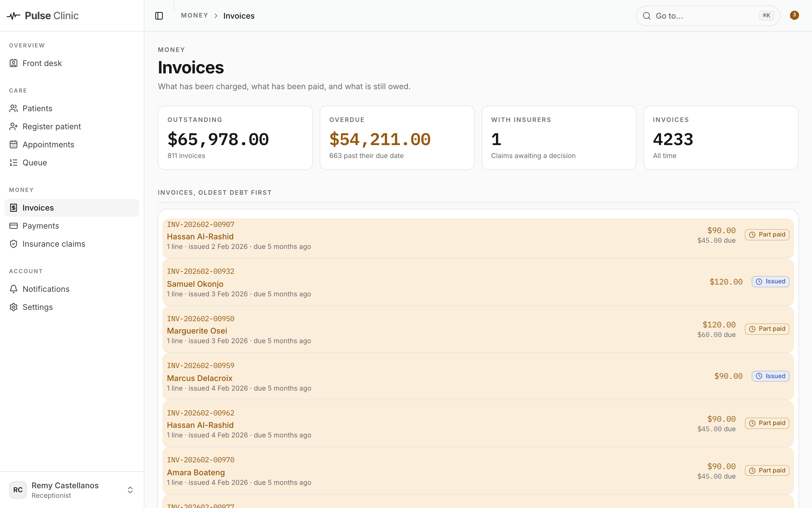The height and width of the screenshot is (508, 812).
Task: Click the Appointments calendar icon
Action: 14,144
